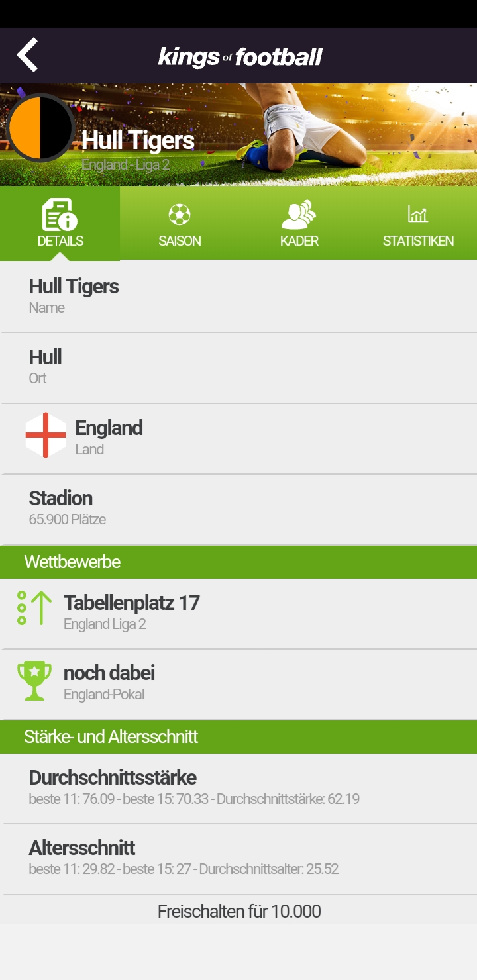477x980 pixels.
Task: Click the England flag icon
Action: tap(46, 435)
